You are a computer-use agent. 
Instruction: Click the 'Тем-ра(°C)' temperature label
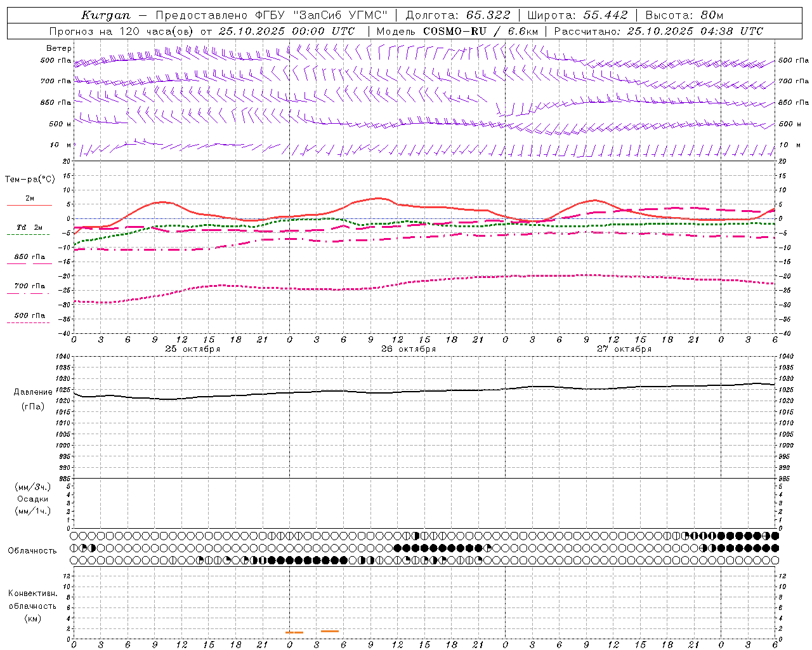(x=30, y=180)
